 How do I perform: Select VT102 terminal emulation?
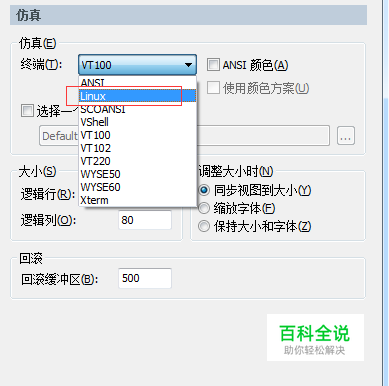point(137,148)
